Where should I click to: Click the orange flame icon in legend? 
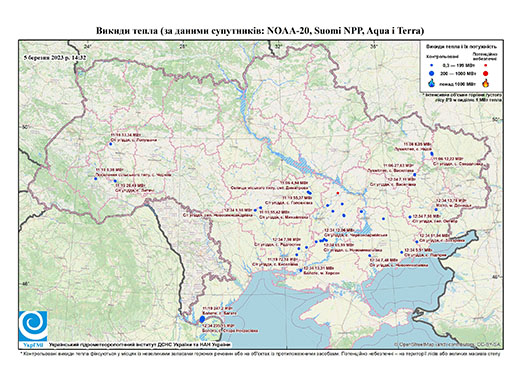click(486, 83)
